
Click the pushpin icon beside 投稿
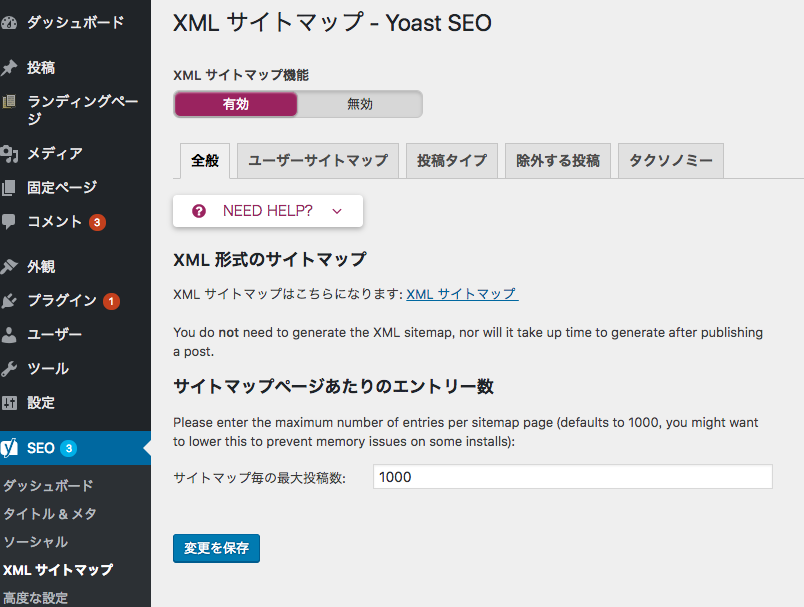coord(9,68)
